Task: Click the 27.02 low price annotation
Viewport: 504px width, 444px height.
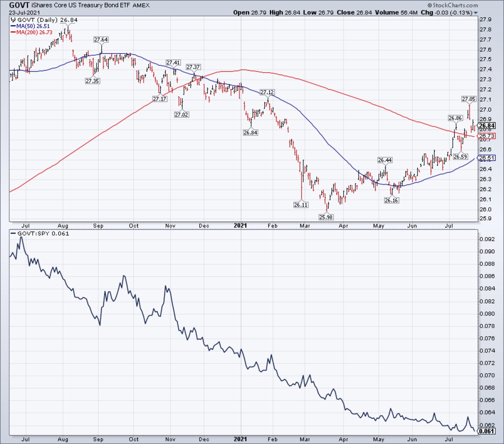Action: 181,114
